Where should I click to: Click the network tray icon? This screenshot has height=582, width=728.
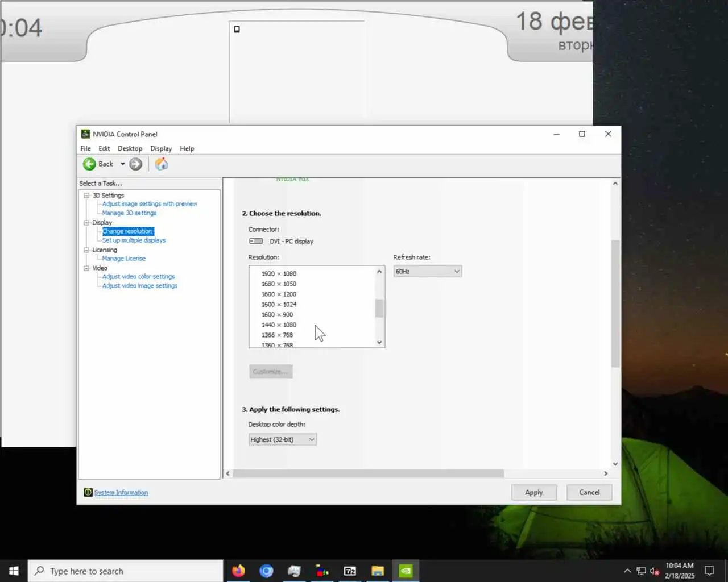pos(641,571)
